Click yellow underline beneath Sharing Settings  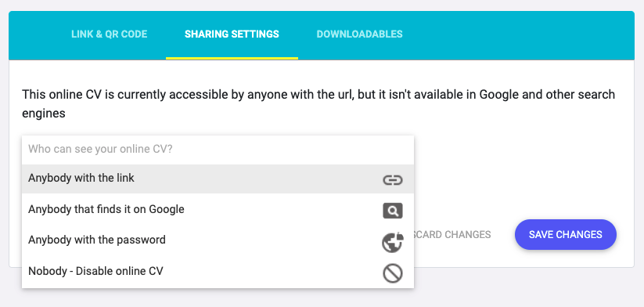[x=232, y=59]
